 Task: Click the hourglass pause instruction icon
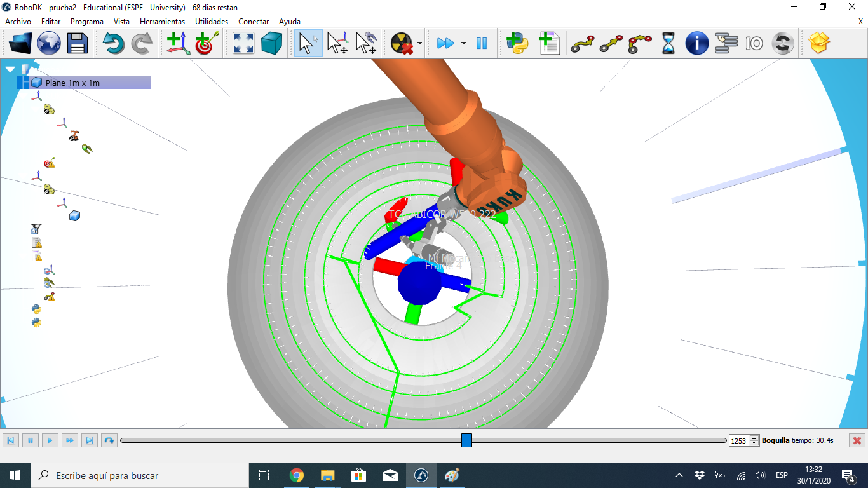[668, 43]
